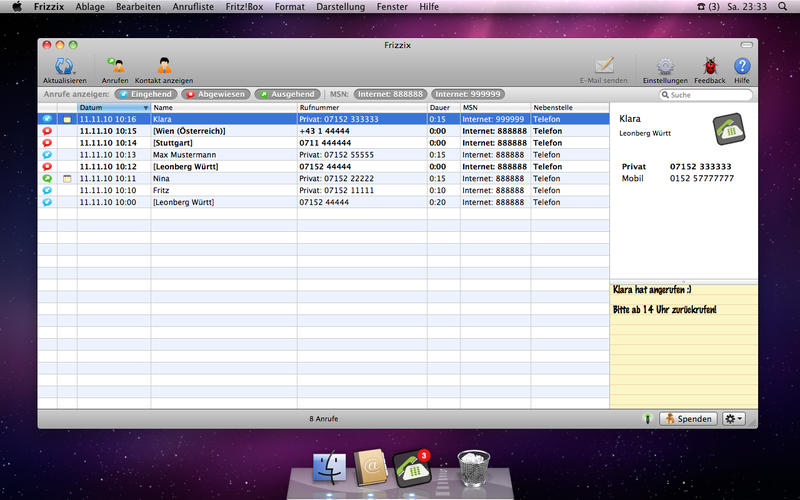Open Einstellungen gear icon

coord(665,67)
